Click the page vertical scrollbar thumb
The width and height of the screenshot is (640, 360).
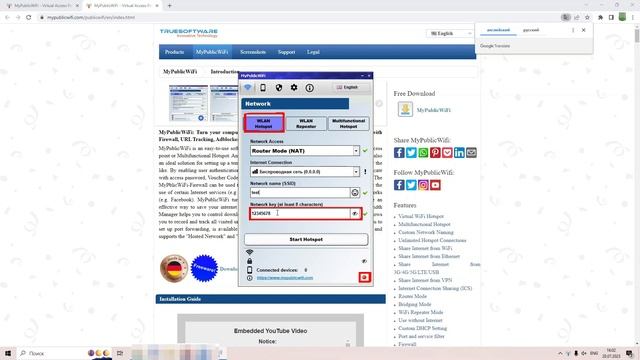(637, 36)
